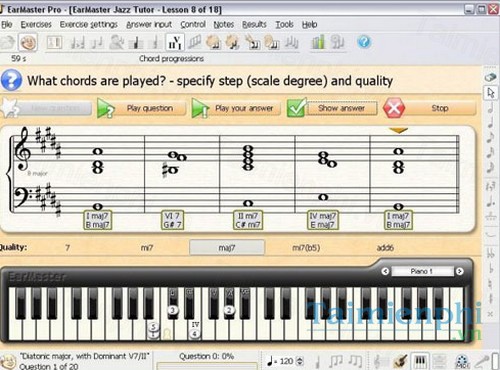
Task: Click the Piano 1 instrument name field
Action: 422,271
